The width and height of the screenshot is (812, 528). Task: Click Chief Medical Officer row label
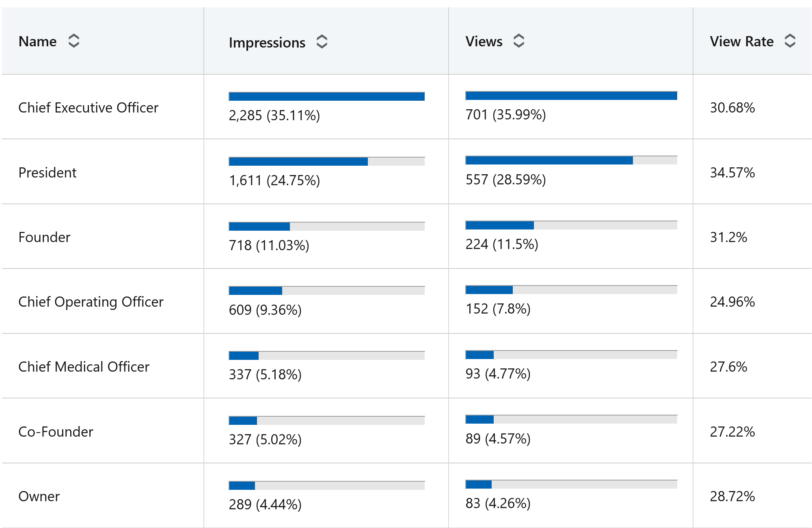coord(84,367)
